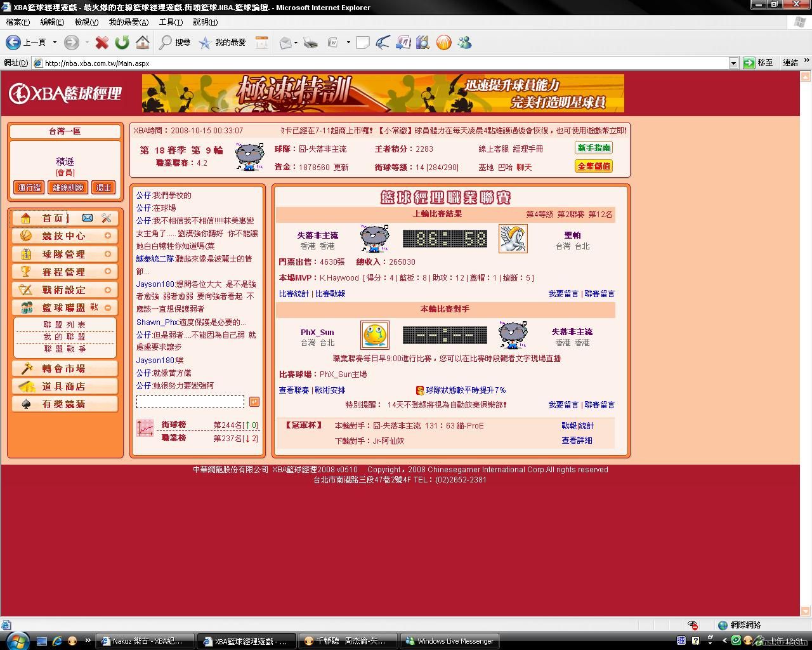Click the 比賽統計 link

pos(294,294)
